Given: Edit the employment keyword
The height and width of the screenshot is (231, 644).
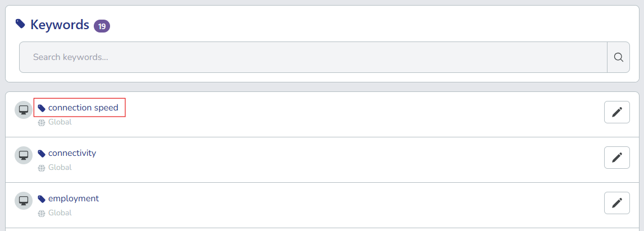Looking at the screenshot, I should [x=616, y=203].
